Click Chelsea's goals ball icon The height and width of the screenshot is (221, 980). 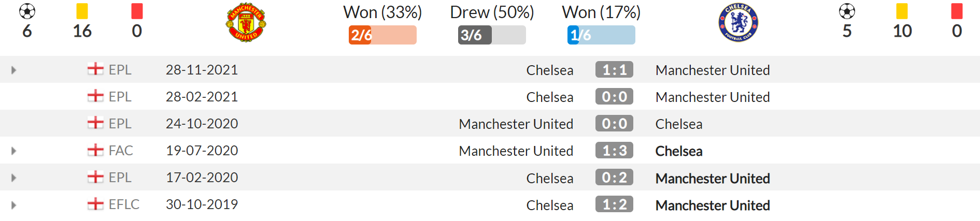click(x=847, y=11)
